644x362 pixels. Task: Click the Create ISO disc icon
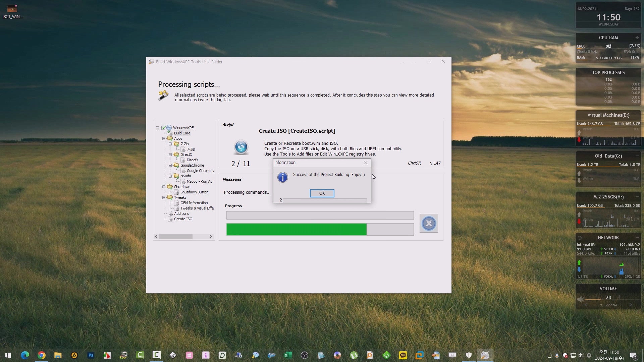241,147
